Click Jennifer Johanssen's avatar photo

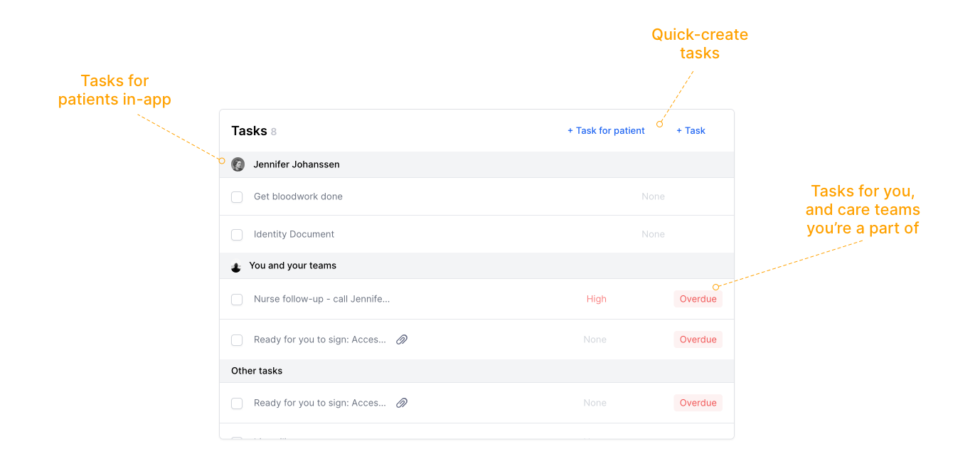tap(238, 164)
